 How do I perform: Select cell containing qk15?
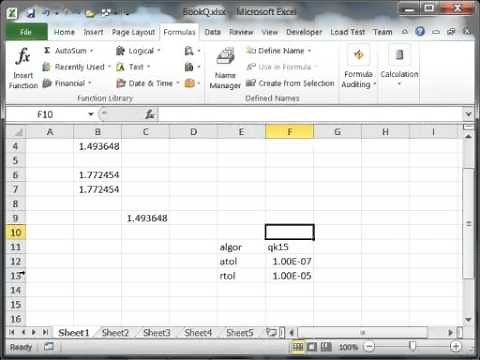(x=290, y=247)
